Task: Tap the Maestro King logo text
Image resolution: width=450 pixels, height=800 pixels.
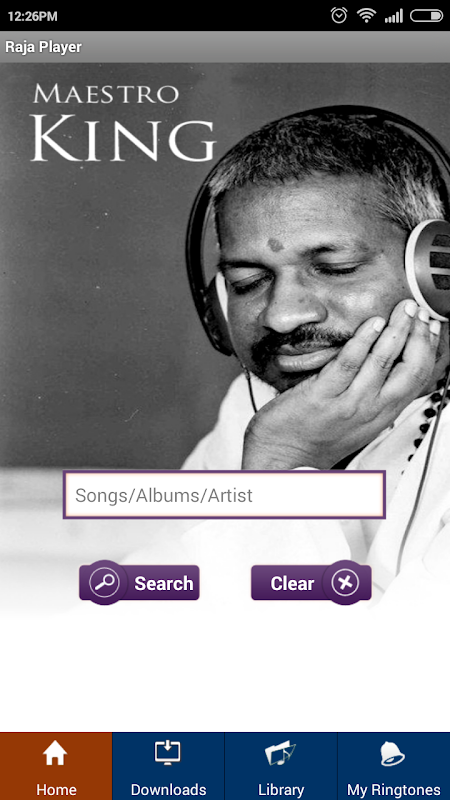Action: point(123,122)
